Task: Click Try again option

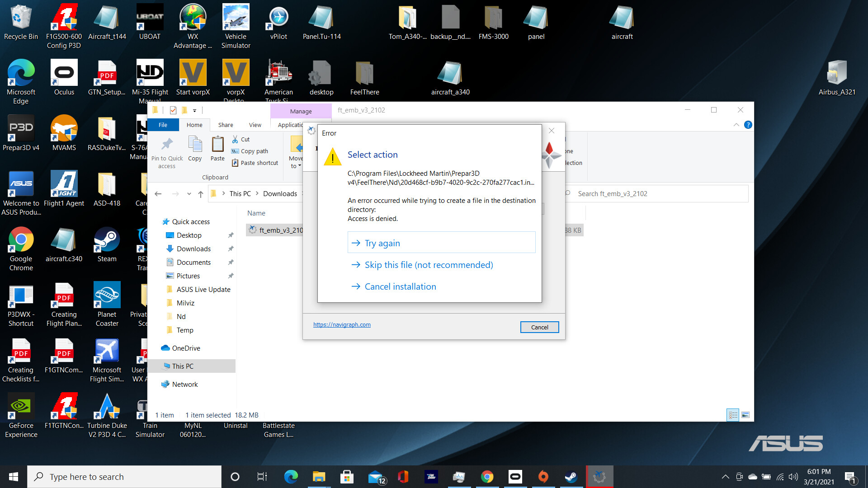Action: [382, 243]
